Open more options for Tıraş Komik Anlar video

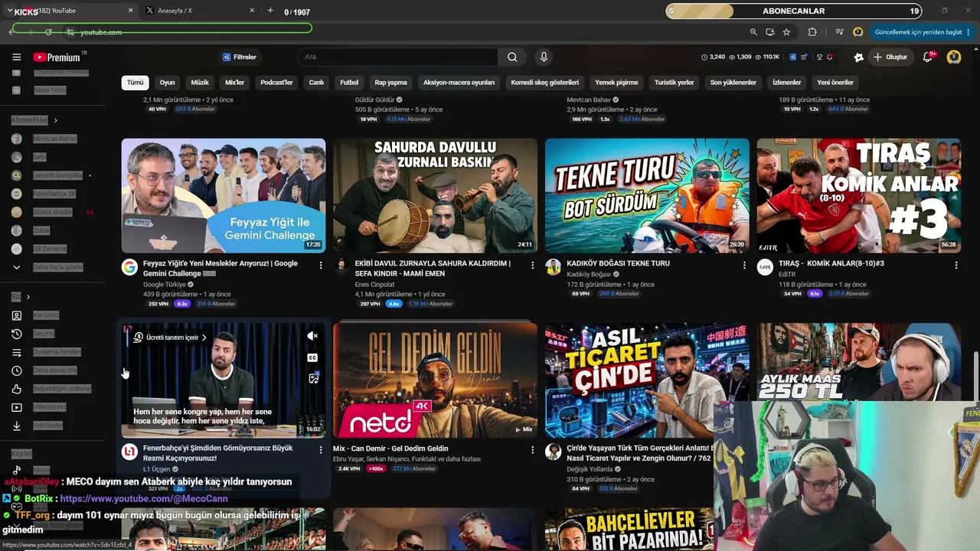[x=956, y=265]
